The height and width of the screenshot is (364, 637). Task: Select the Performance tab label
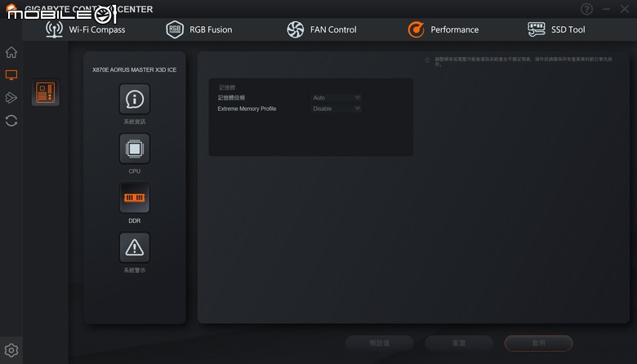coord(455,29)
